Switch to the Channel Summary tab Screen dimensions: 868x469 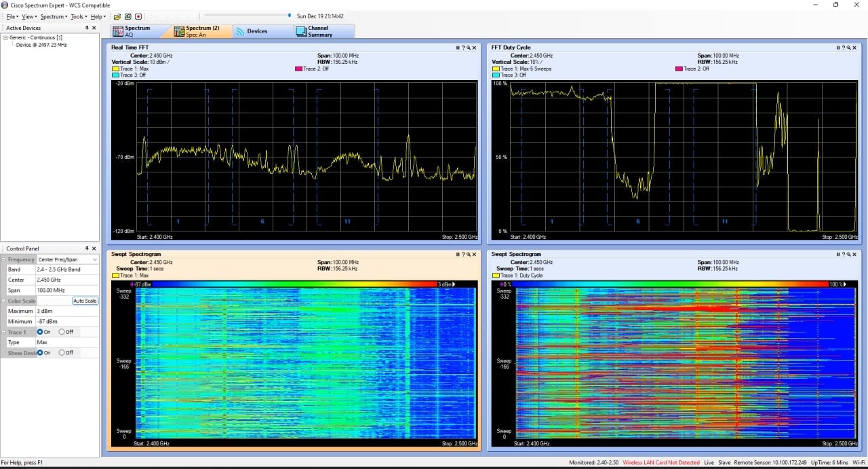point(324,31)
